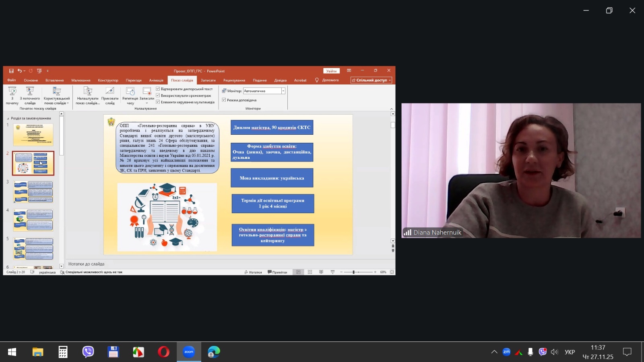
Task: Uncheck the Presenter view mode checkbox
Action: click(224, 100)
